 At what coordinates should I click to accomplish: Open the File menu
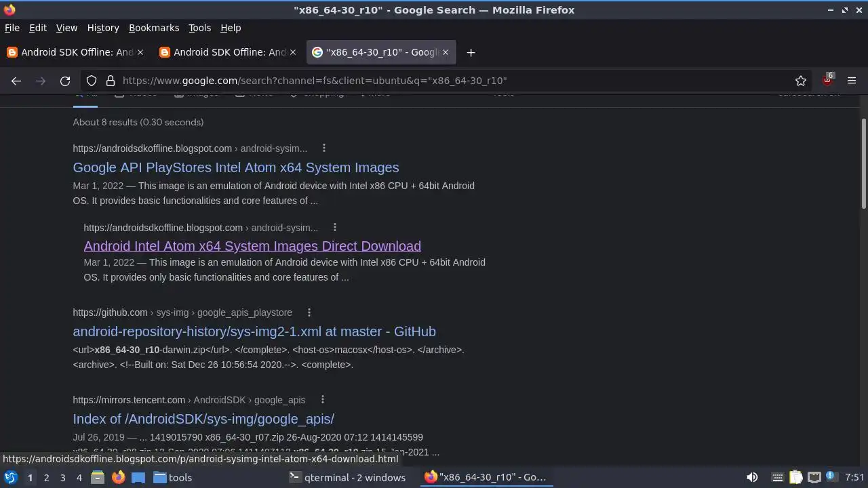(x=12, y=28)
